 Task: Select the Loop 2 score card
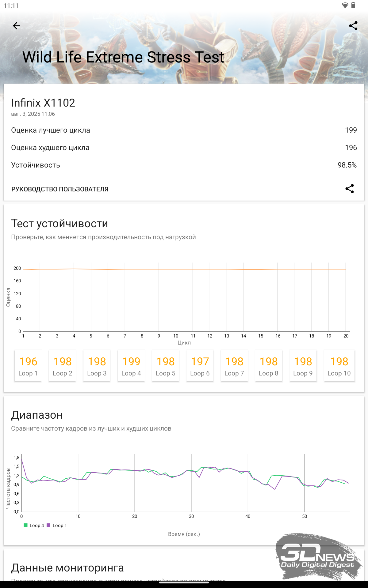pyautogui.click(x=62, y=366)
